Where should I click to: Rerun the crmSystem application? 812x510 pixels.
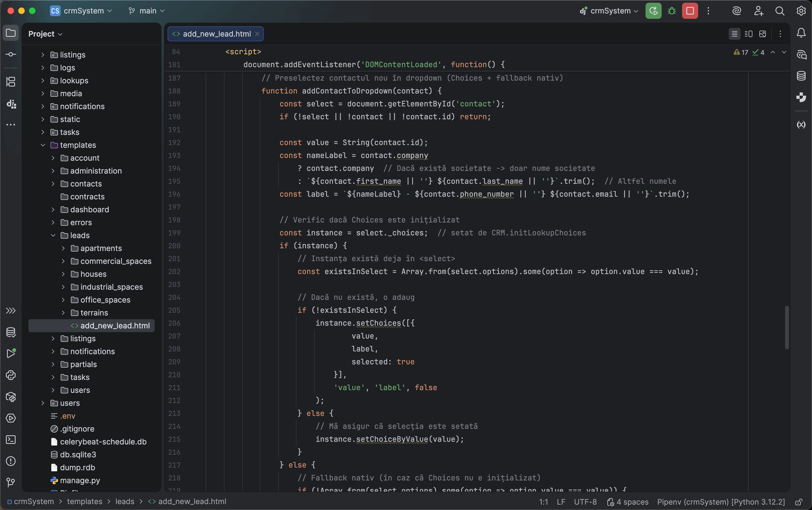(653, 11)
